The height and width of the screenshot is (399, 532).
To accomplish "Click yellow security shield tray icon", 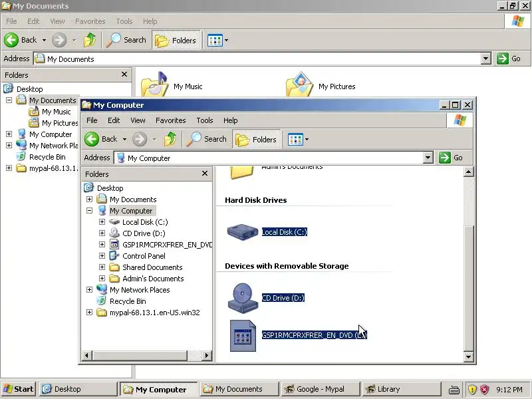I will click(472, 389).
